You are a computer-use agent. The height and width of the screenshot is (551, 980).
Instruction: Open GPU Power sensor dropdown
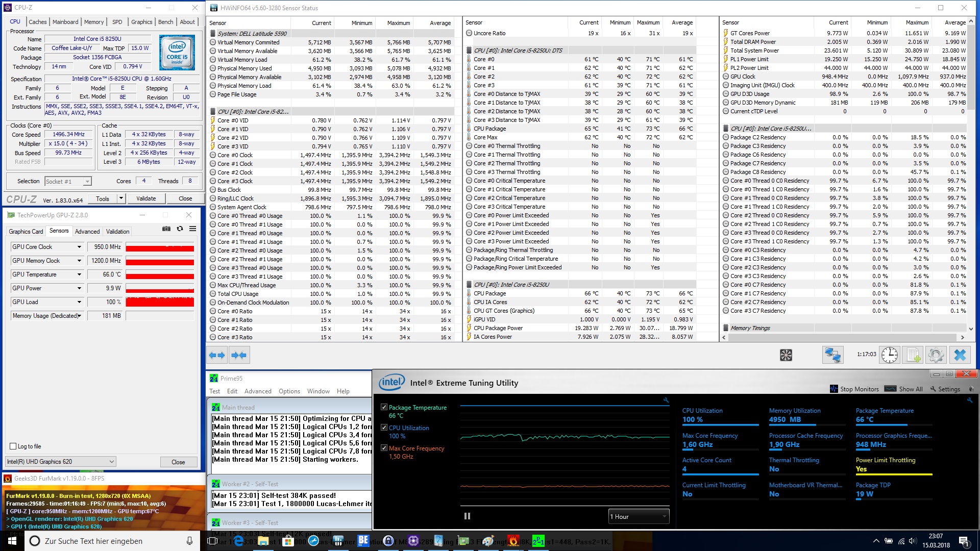click(79, 288)
